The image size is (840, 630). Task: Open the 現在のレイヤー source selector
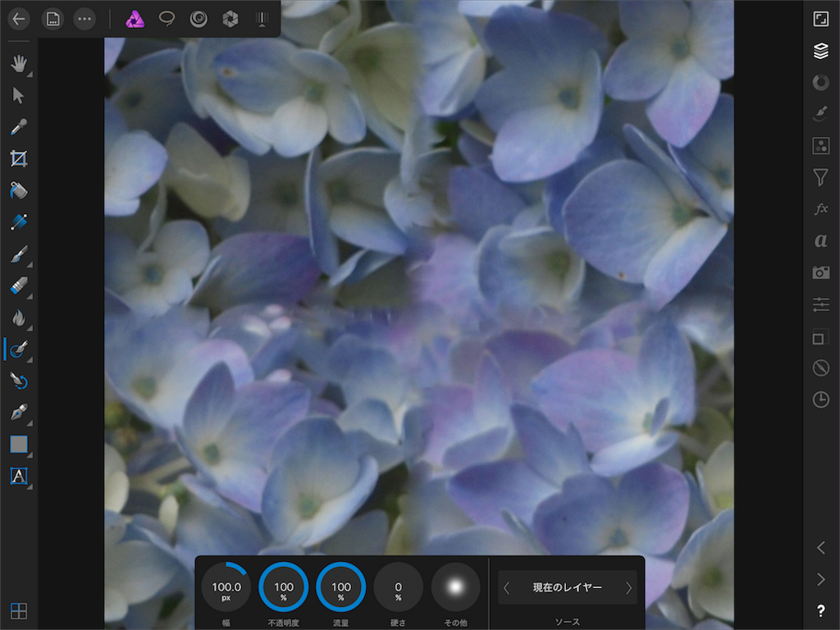pyautogui.click(x=568, y=587)
